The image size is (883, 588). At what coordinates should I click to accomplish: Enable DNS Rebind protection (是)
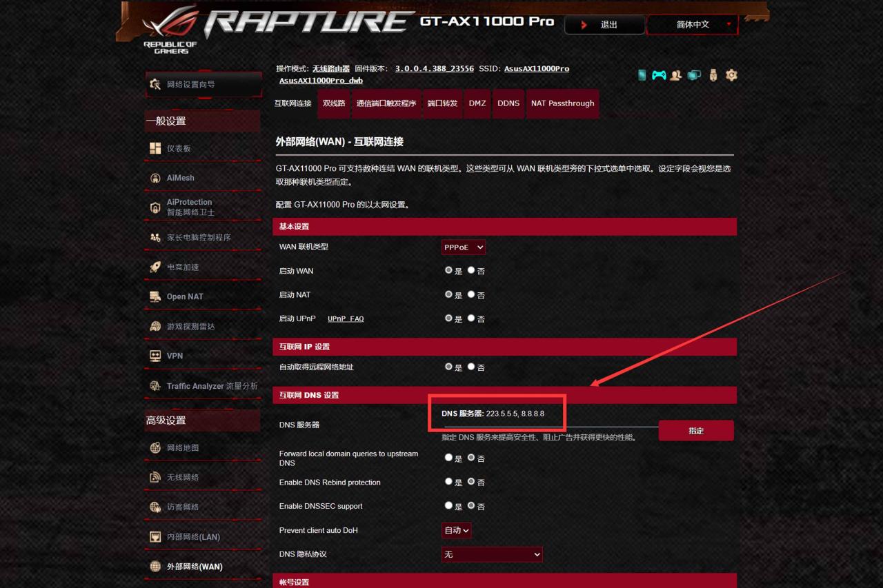click(448, 482)
